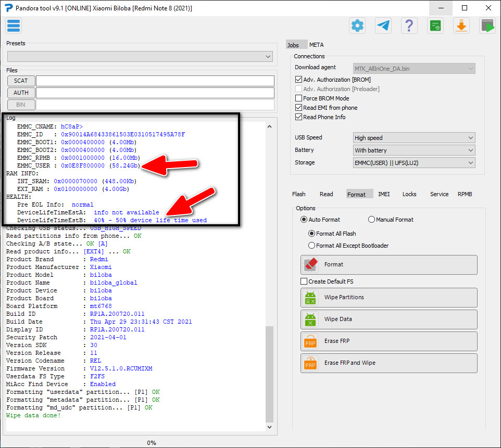
Task: Open the Locks tab
Action: (409, 194)
